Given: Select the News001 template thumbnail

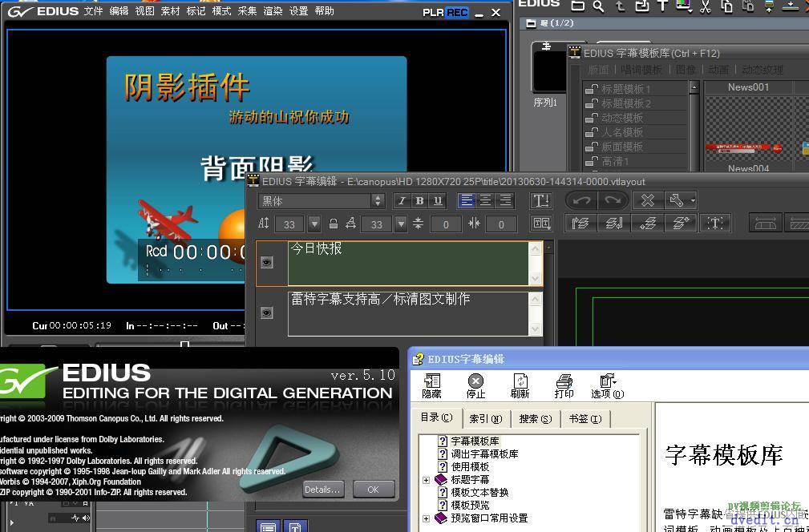Looking at the screenshot, I should point(748,127).
